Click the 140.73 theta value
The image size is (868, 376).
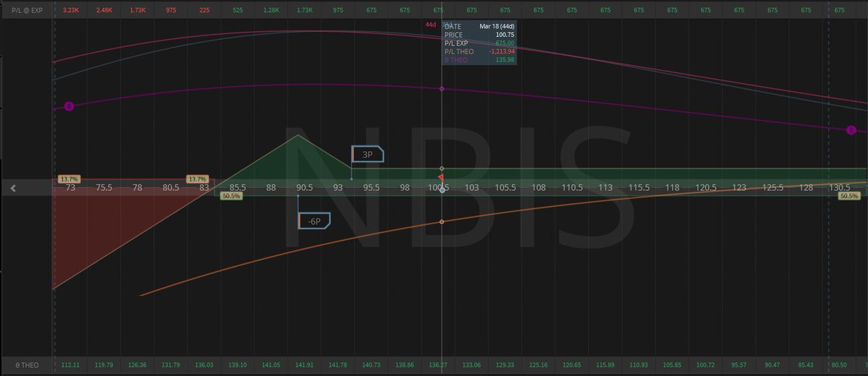click(x=372, y=366)
